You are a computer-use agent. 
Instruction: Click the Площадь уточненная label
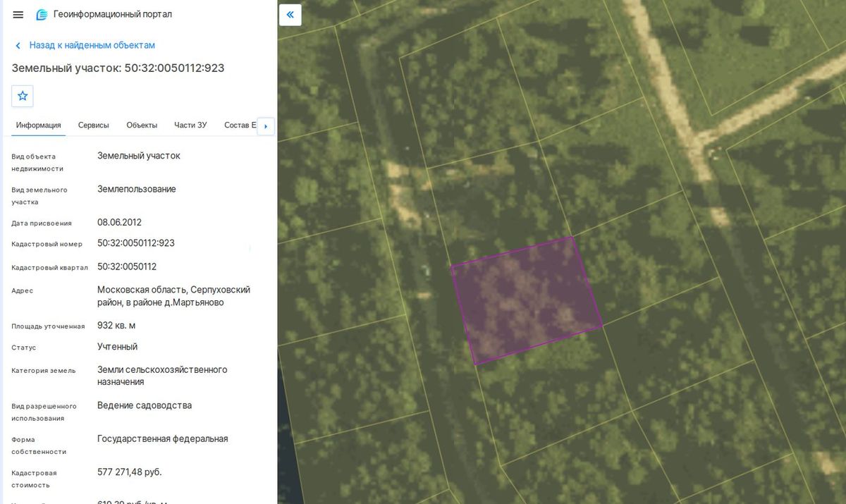pyautogui.click(x=48, y=326)
